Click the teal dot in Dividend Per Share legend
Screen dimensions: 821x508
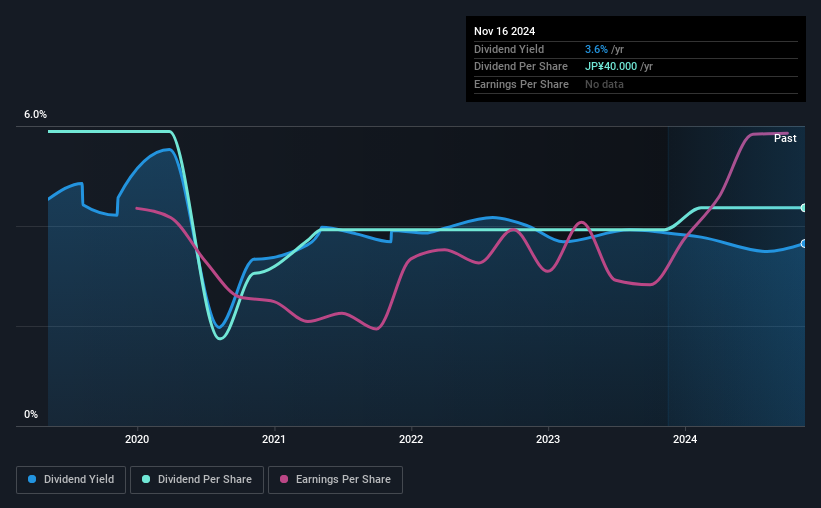(x=147, y=480)
